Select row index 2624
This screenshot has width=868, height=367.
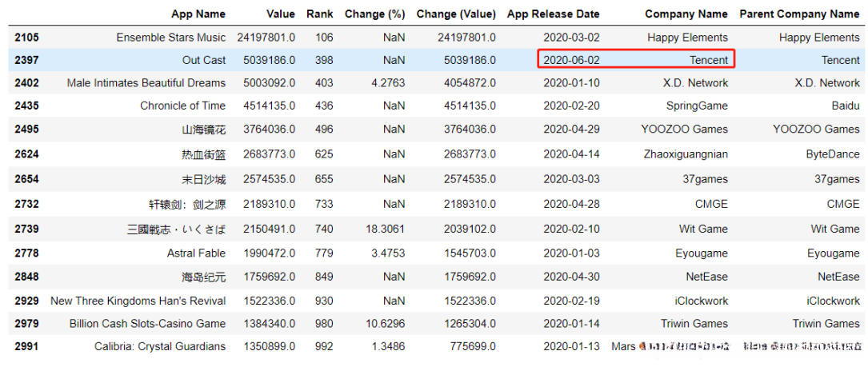click(26, 154)
